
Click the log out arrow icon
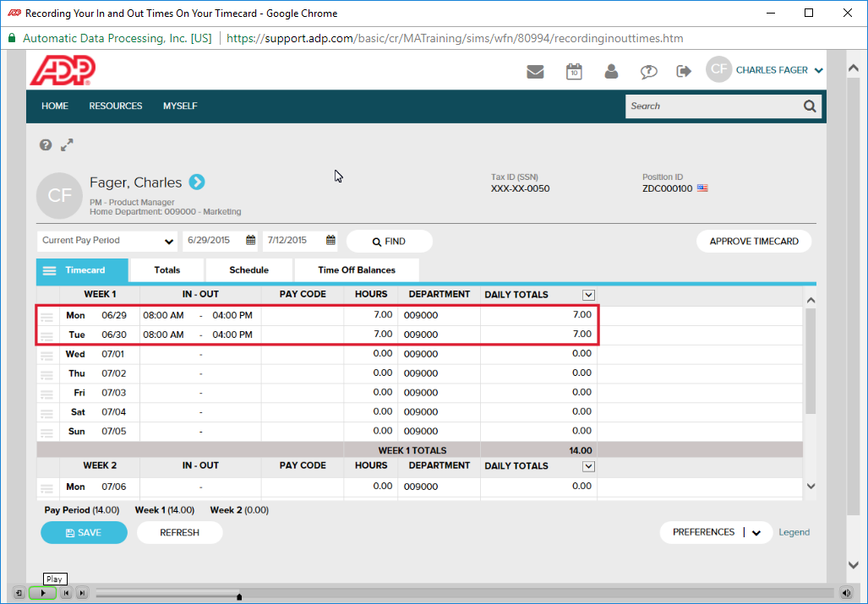point(684,72)
